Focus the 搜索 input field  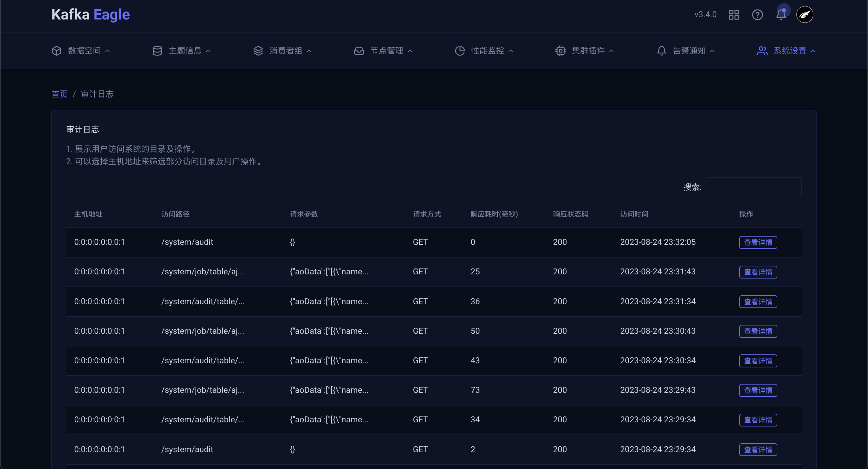pyautogui.click(x=753, y=187)
